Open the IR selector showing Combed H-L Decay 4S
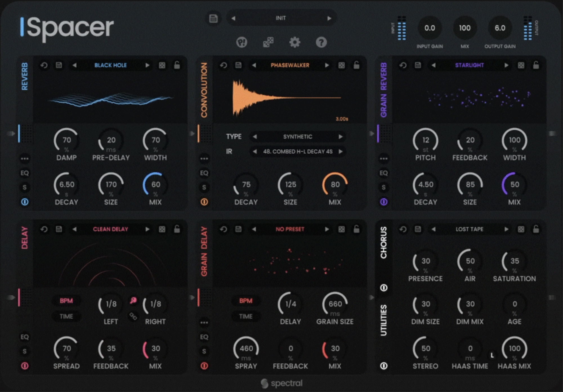This screenshot has width=563, height=392. pos(298,152)
